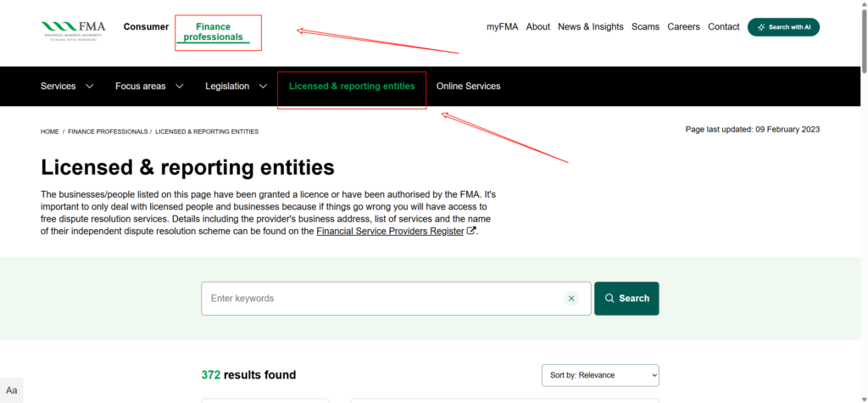Click the Aa text size icon

[12, 390]
